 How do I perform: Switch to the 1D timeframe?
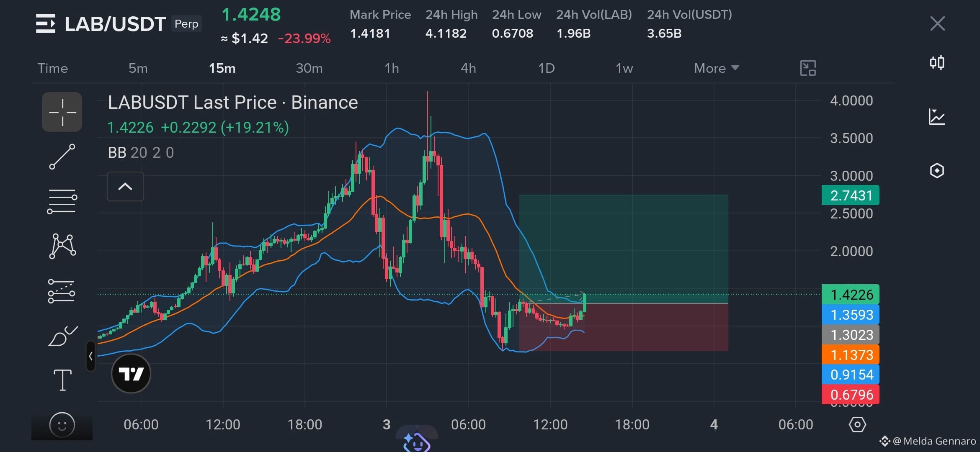point(546,68)
